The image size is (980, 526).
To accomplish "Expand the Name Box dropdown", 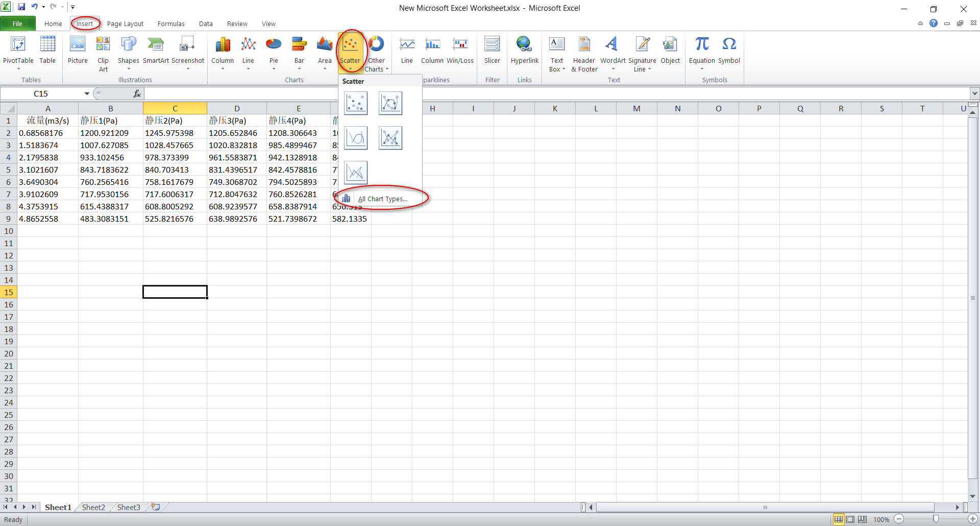I will tap(86, 93).
